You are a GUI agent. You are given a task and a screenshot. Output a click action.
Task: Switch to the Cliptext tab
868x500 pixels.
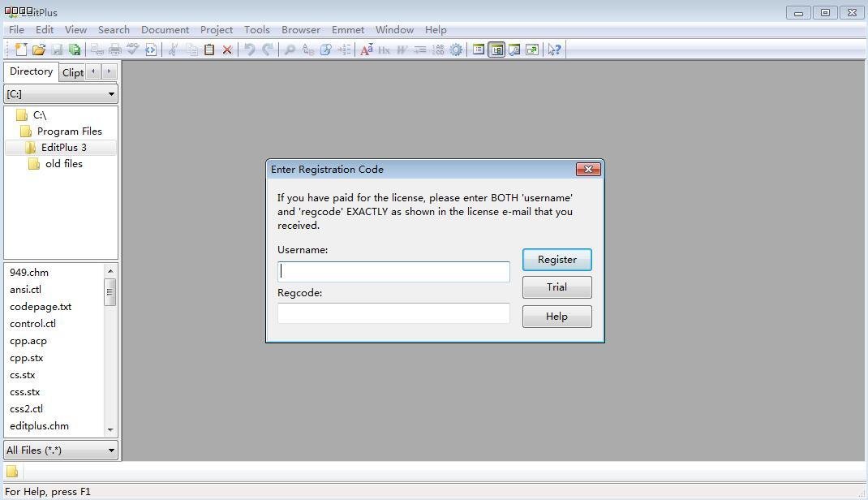[72, 72]
